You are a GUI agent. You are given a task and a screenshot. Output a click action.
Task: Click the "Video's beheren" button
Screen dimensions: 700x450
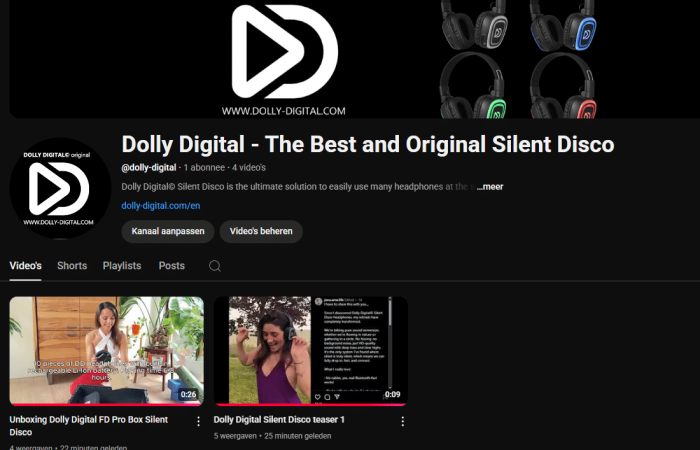(x=261, y=231)
